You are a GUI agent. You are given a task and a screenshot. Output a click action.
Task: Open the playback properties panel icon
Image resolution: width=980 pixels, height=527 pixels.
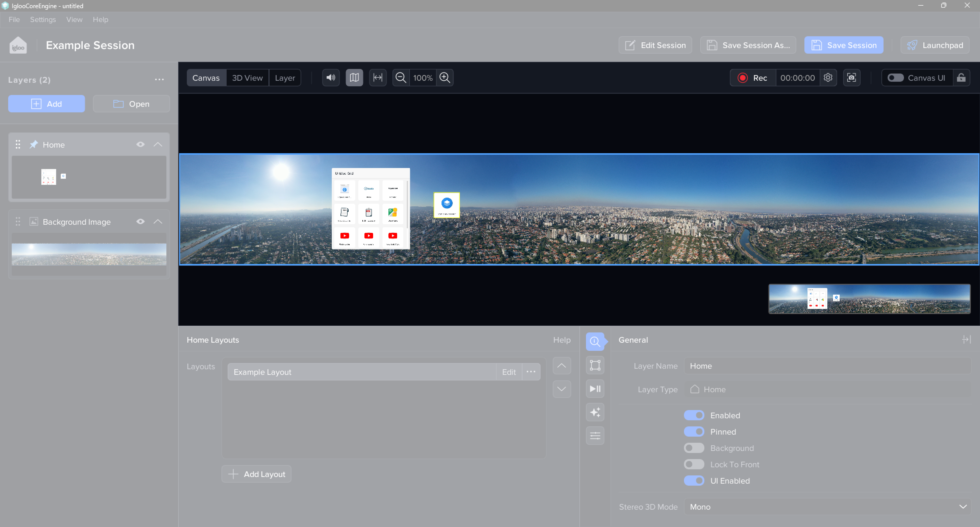[595, 389]
